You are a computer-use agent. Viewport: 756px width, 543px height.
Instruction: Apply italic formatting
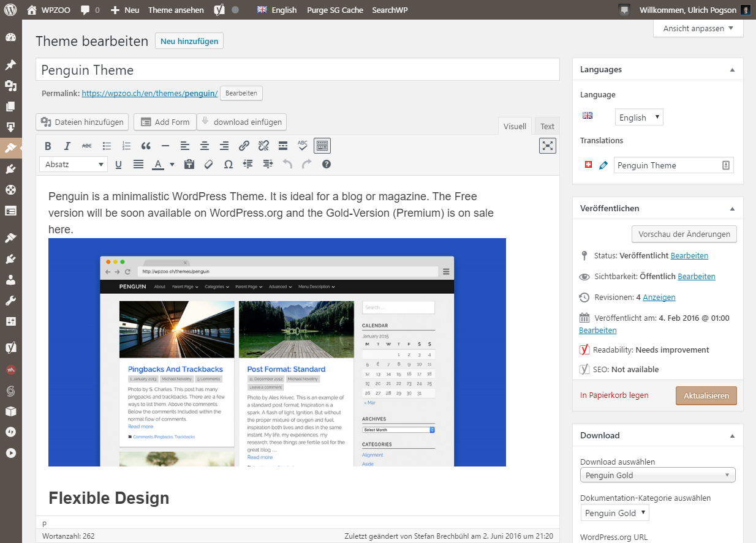(67, 146)
